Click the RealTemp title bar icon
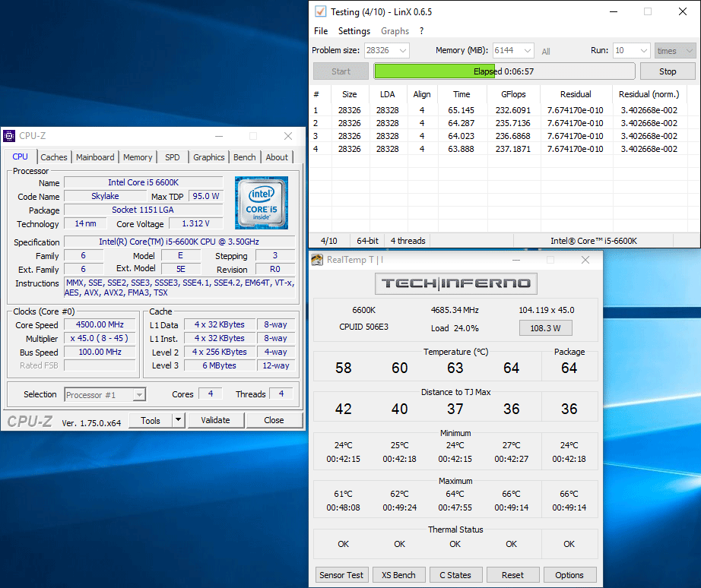 [317, 260]
